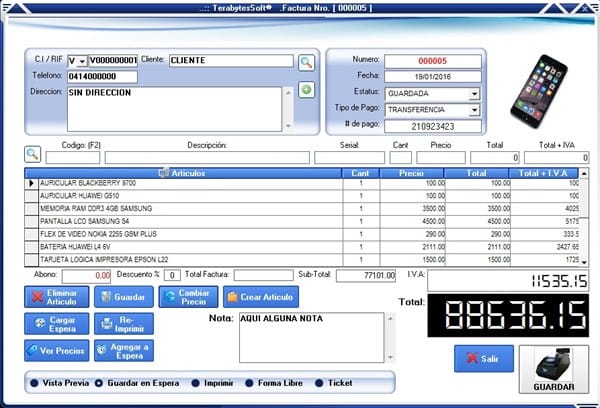Screen dimensions: 600x408
Task: Select row BATERIA HUAWEI L4 6V
Action: coord(302,247)
